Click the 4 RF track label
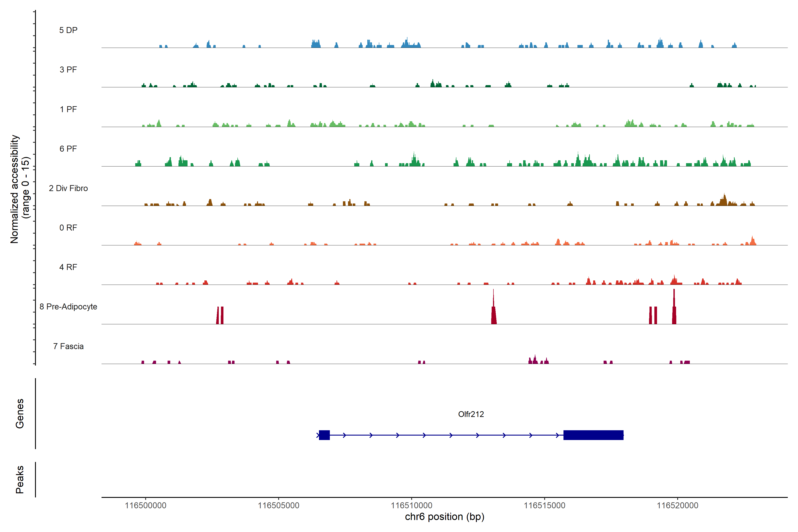798x532 pixels. coord(68,267)
